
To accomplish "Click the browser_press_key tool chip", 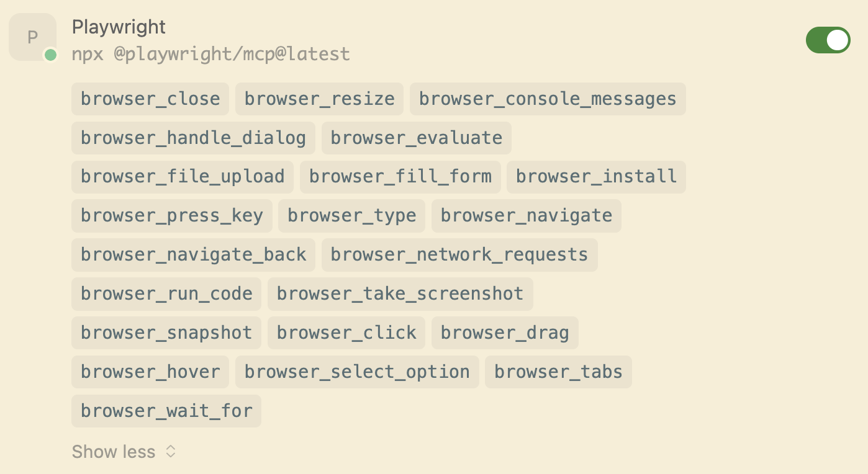I will coord(172,216).
